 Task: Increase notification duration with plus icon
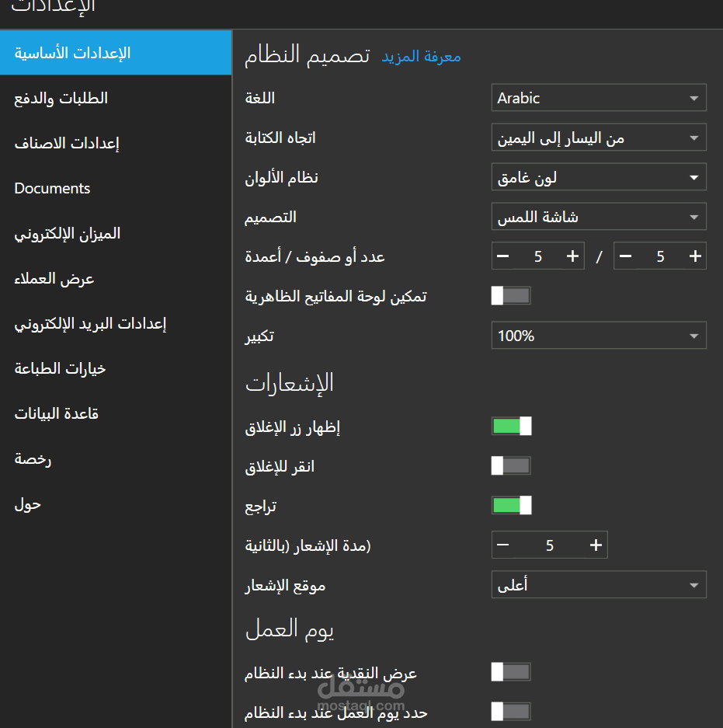(596, 545)
